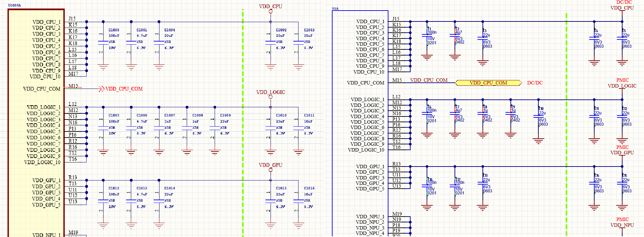The width and height of the screenshot is (644, 237).
Task: Select capacitor C1016 10uF symbol
Action: point(298,201)
